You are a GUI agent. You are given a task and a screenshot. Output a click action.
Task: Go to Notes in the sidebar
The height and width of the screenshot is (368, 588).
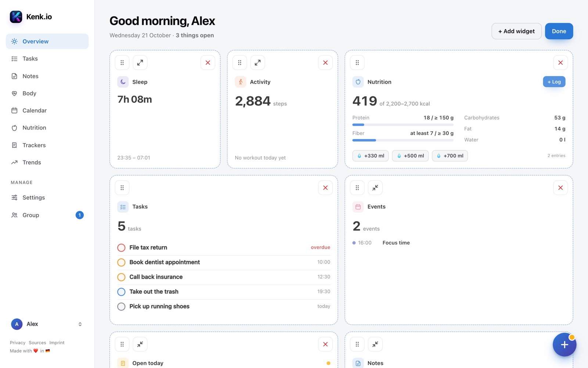tap(47, 76)
